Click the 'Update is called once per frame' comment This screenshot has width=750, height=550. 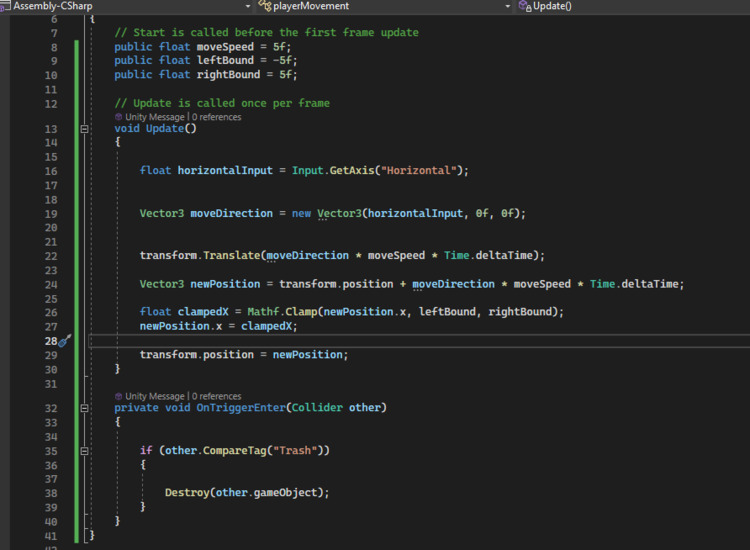click(x=222, y=103)
